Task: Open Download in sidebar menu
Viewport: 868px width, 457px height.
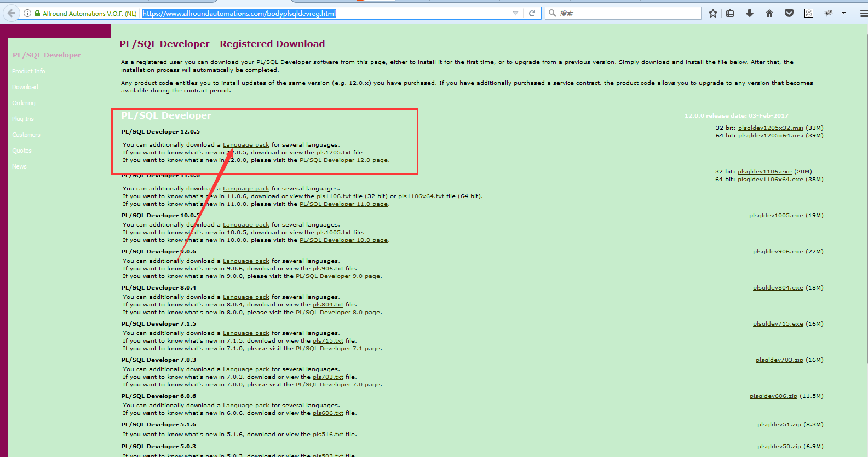Action: coord(25,87)
